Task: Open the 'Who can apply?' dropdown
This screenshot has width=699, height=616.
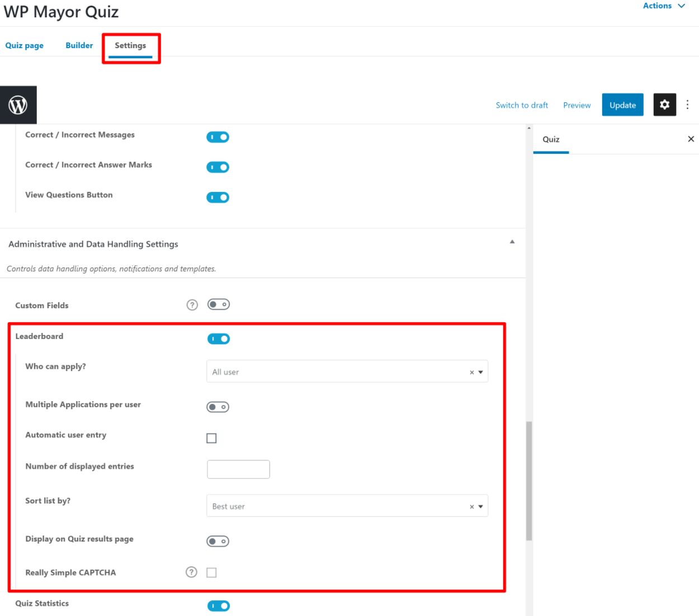Action: coord(347,372)
